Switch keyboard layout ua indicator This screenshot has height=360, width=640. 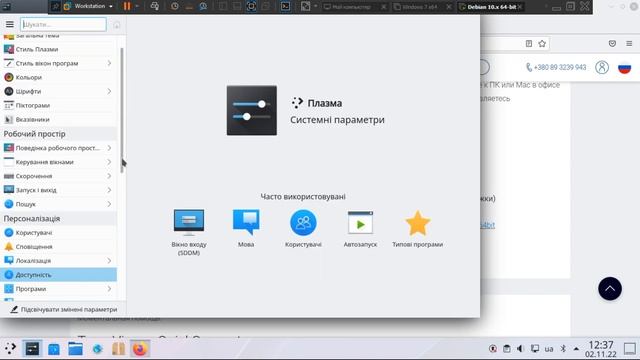click(549, 349)
